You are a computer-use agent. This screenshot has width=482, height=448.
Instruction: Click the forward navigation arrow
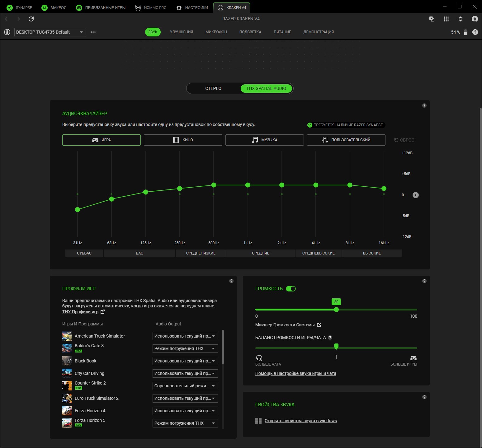[x=19, y=19]
